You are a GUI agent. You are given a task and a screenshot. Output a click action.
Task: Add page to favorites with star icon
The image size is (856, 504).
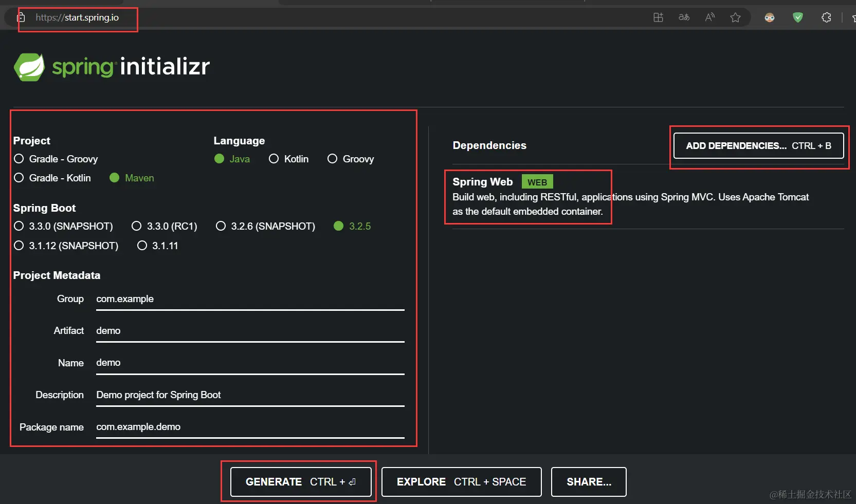735,17
